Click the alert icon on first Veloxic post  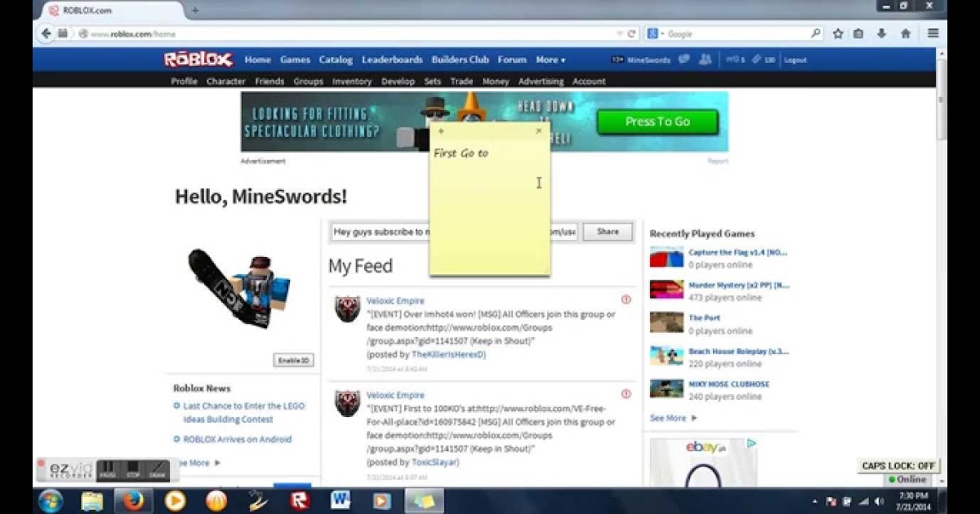(626, 299)
